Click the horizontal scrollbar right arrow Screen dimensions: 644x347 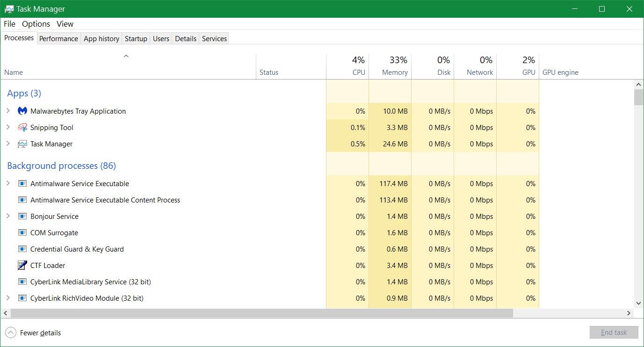point(629,313)
